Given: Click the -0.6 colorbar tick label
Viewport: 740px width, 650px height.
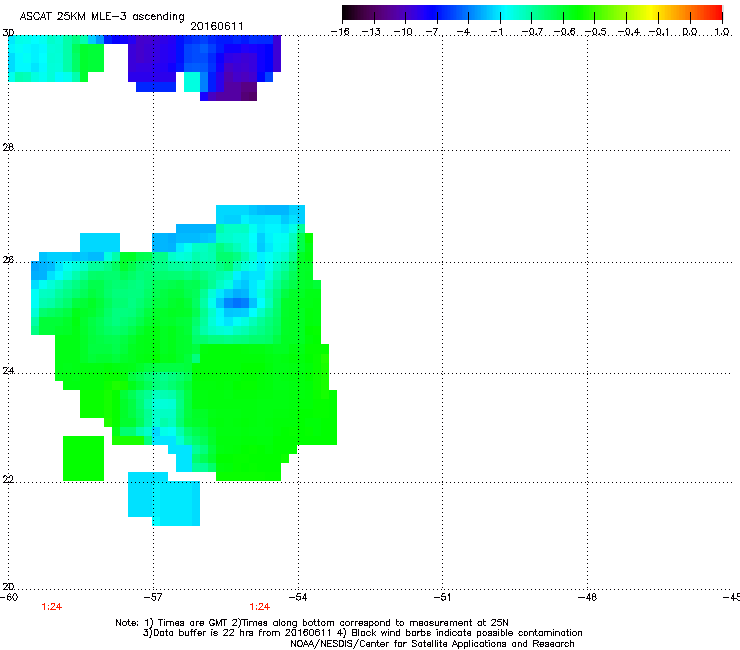Looking at the screenshot, I should [x=564, y=32].
